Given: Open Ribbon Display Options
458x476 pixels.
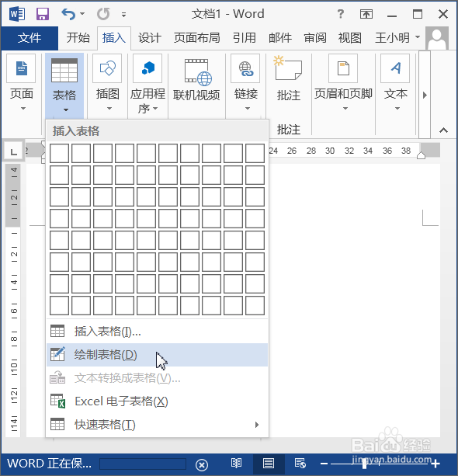Looking at the screenshot, I should 366,14.
